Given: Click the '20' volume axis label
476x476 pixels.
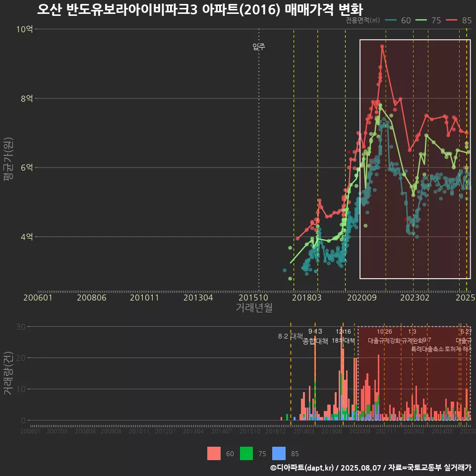Looking at the screenshot, I should (x=21, y=358).
